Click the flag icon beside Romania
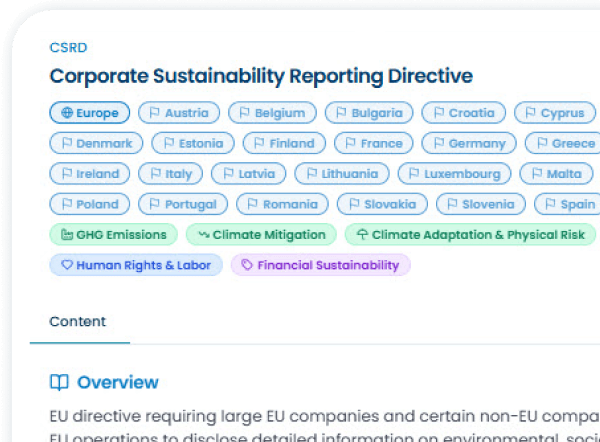 point(253,204)
